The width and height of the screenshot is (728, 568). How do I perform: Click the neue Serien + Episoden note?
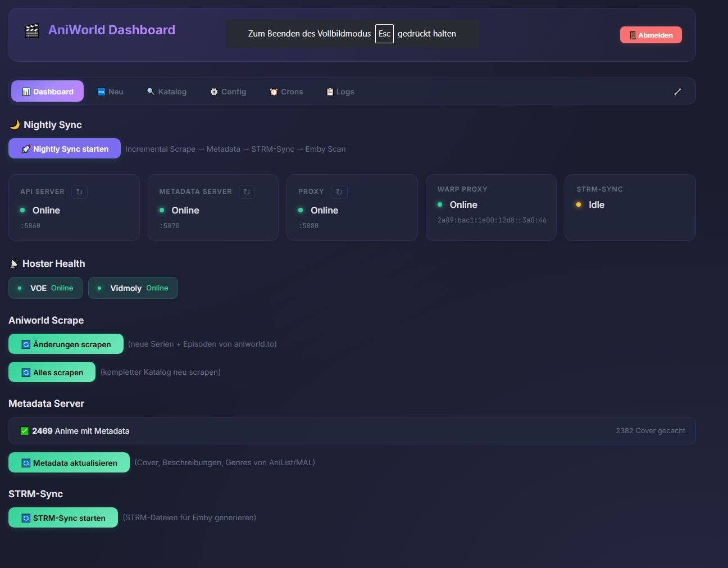(x=202, y=344)
